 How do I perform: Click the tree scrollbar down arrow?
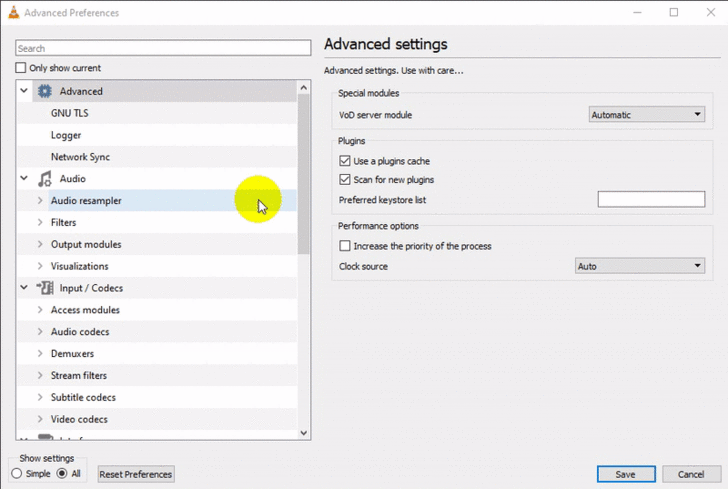pyautogui.click(x=304, y=433)
